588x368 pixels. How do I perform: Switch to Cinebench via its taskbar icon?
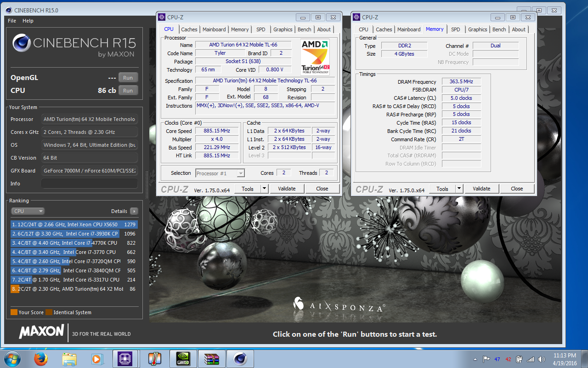coord(240,358)
